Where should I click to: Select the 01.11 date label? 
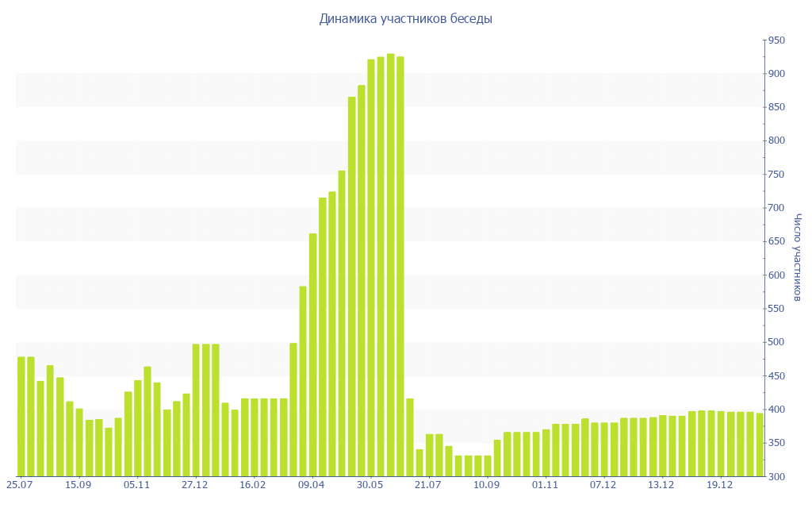point(545,485)
